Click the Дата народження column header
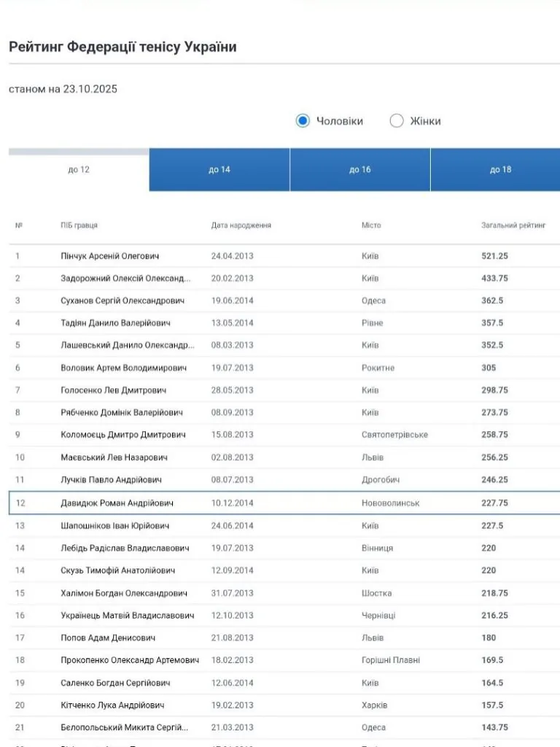The image size is (560, 747). [241, 225]
